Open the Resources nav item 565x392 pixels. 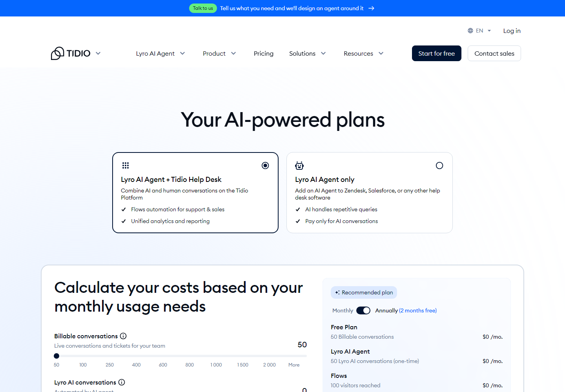coord(358,53)
